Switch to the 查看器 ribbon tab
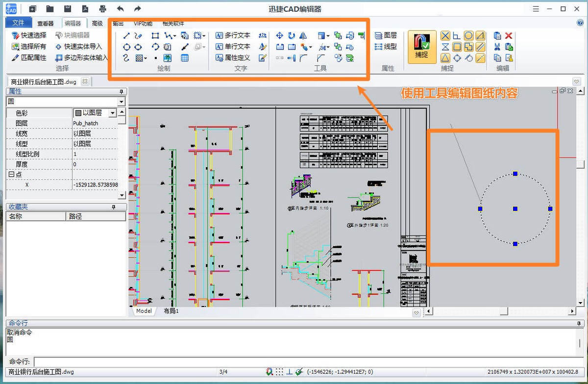 coord(45,23)
